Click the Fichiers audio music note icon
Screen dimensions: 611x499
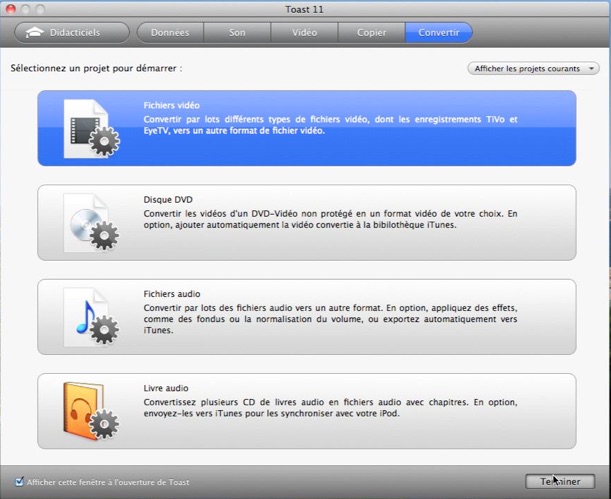coord(92,317)
